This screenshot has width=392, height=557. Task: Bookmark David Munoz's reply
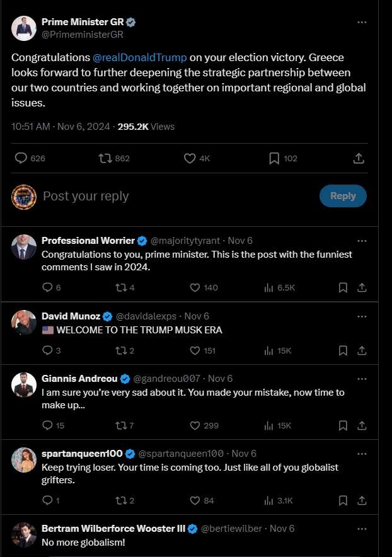343,350
